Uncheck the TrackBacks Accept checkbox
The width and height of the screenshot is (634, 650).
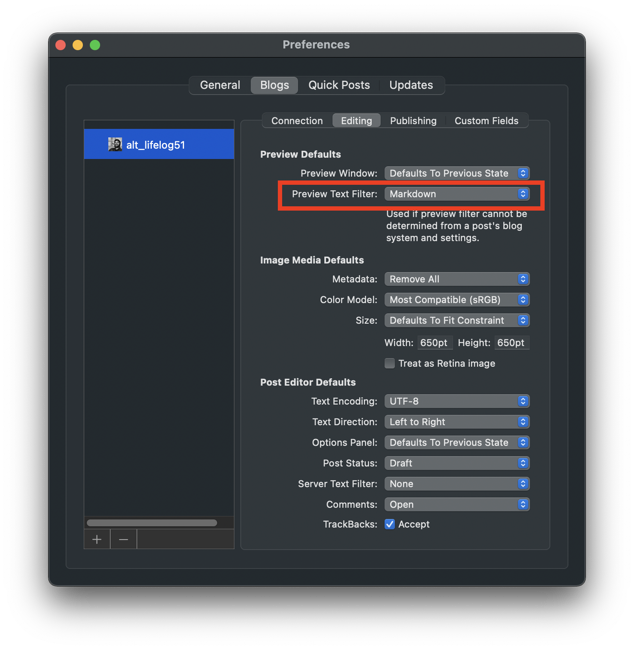click(390, 524)
